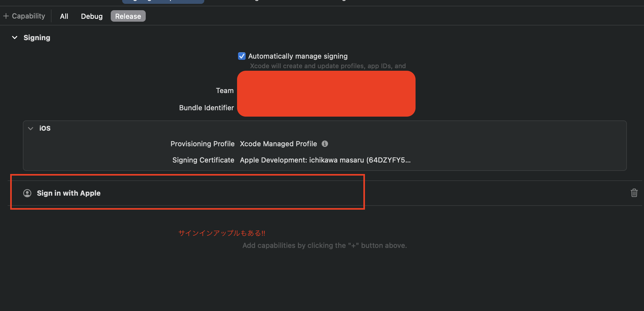Open the Provisioning Profile selector
The image size is (644, 311).
278,144
